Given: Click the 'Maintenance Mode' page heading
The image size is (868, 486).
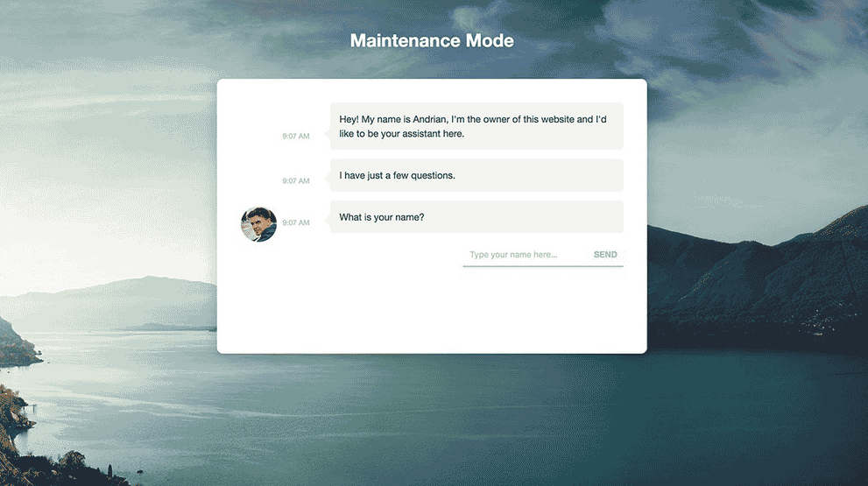Looking at the screenshot, I should pos(432,41).
